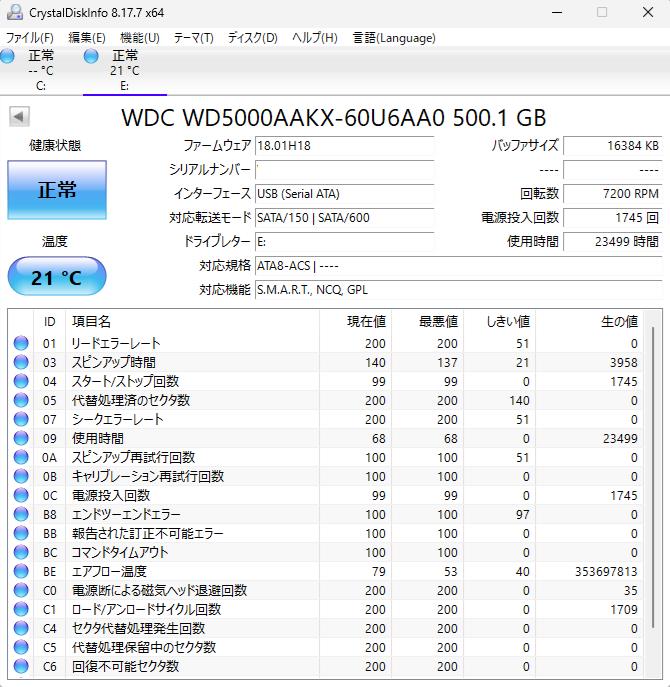Click the blue 正常 health status button
670x687 pixels.
coord(57,190)
